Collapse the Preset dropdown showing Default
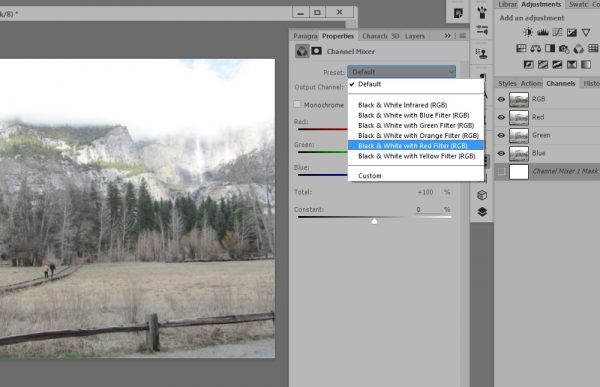The height and width of the screenshot is (387, 600). click(x=401, y=72)
